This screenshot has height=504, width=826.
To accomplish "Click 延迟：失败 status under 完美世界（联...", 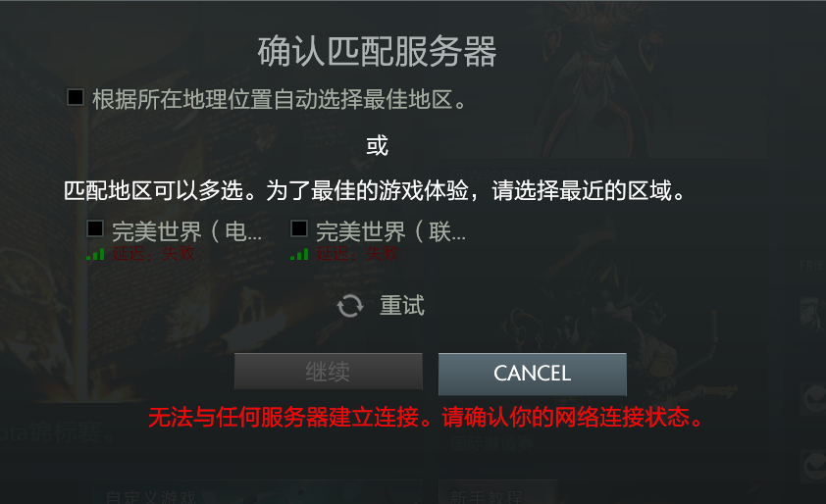I will click(x=357, y=254).
